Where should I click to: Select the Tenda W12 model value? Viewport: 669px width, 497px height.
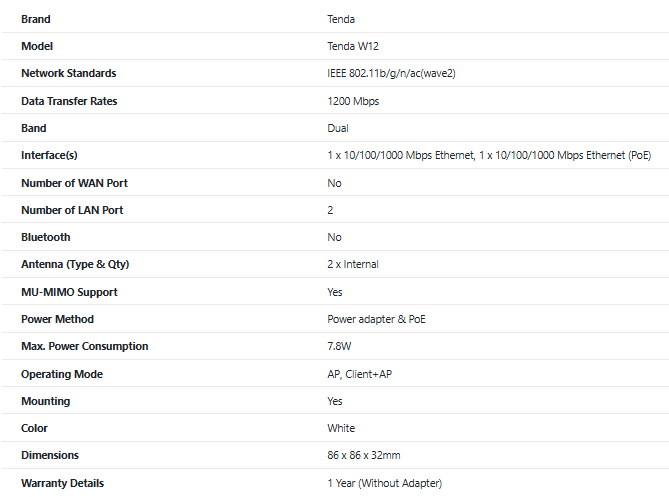tap(353, 46)
